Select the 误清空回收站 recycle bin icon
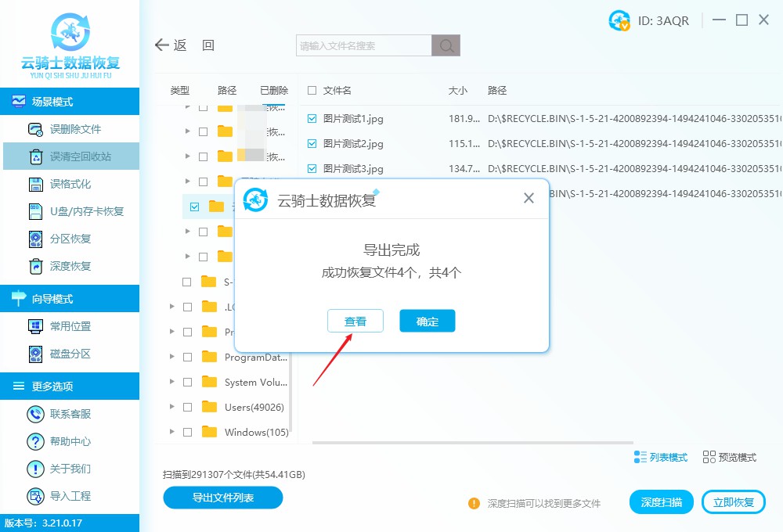The image size is (783, 532). (x=36, y=156)
